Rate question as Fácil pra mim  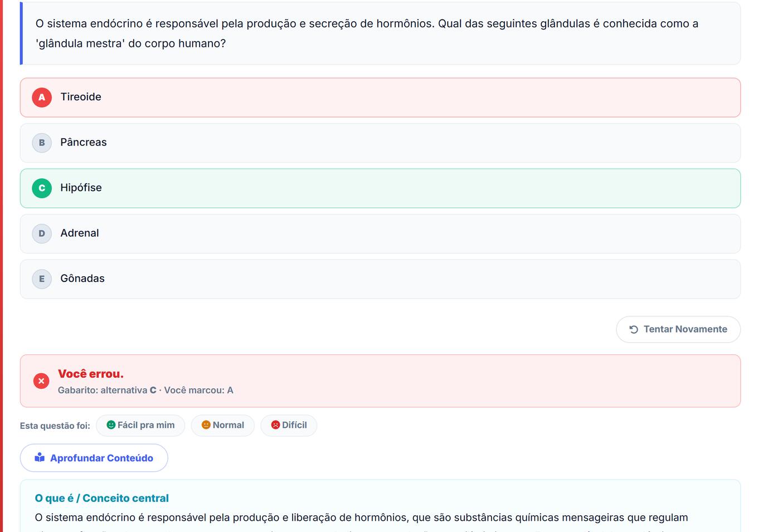tap(140, 425)
